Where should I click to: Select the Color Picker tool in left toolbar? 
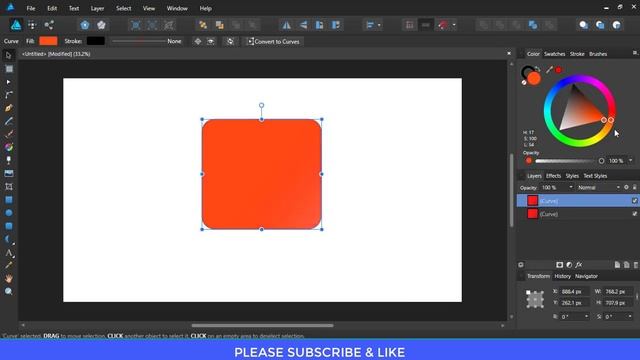click(9, 266)
